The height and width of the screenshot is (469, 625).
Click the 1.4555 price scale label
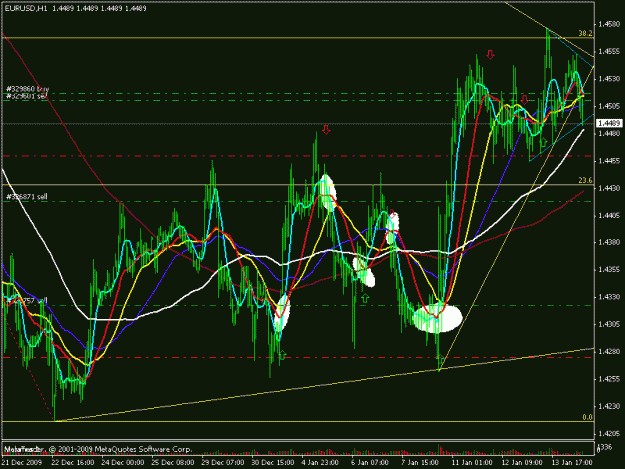[x=609, y=52]
